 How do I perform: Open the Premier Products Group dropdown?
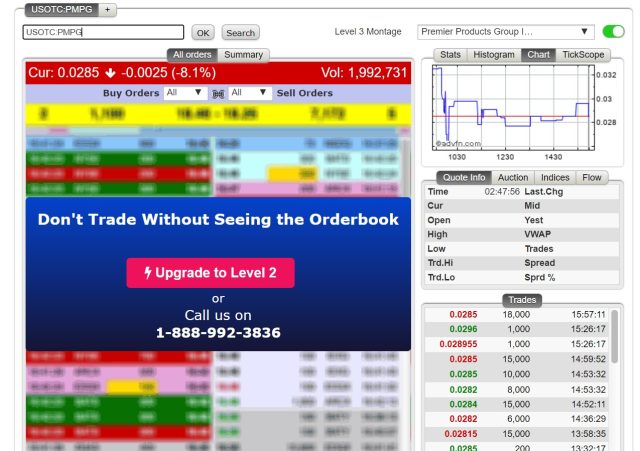pyautogui.click(x=505, y=32)
